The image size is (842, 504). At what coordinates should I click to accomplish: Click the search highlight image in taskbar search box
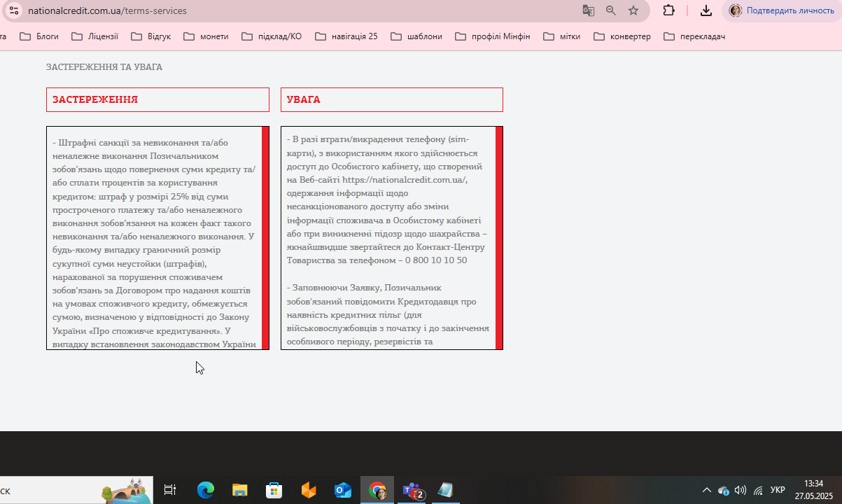tap(127, 491)
